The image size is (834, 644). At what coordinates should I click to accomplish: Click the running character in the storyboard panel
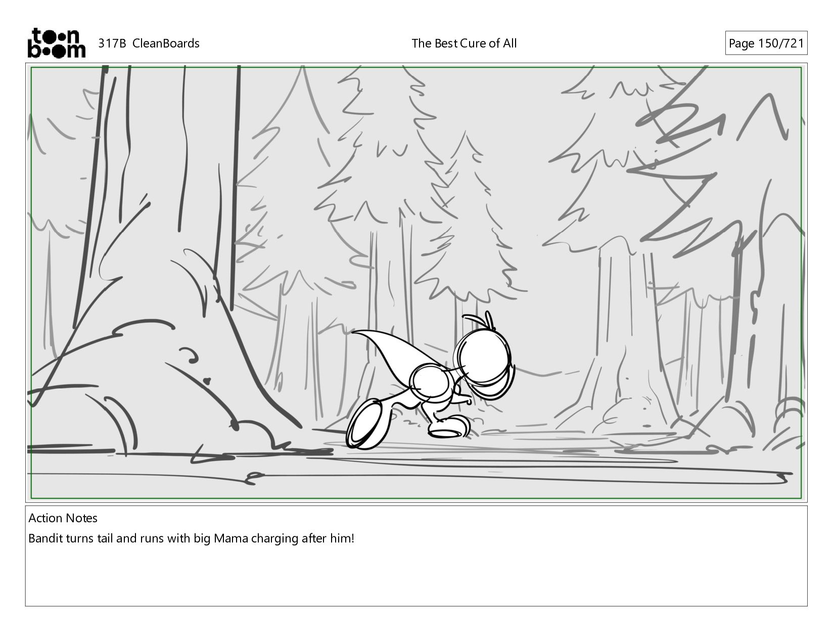point(431,381)
